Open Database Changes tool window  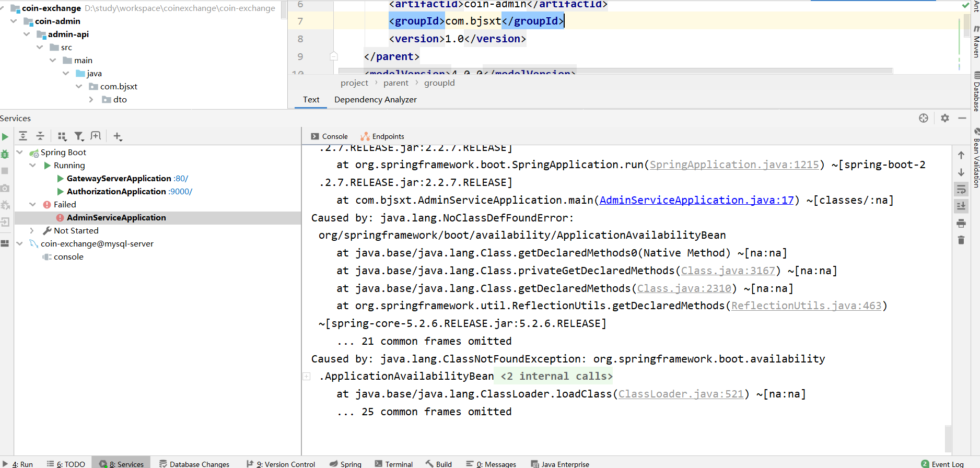194,464
